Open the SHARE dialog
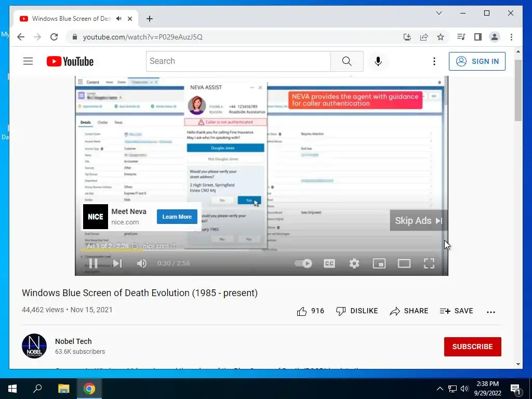The height and width of the screenshot is (399, 532). (409, 311)
